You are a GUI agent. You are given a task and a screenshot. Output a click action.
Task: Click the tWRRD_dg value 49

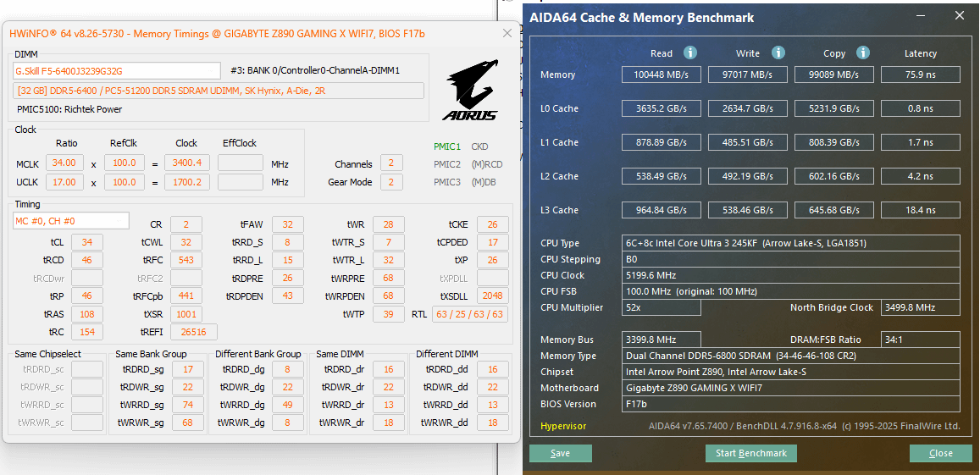click(x=288, y=405)
